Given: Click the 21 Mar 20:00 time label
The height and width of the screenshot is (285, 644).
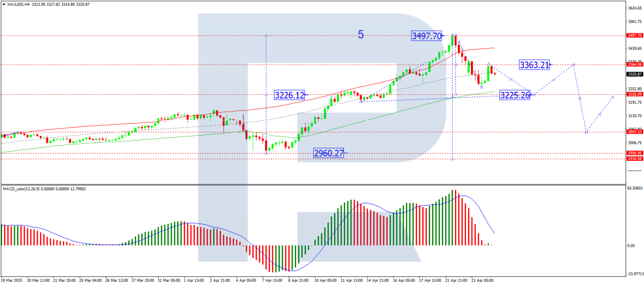Looking at the screenshot, I should point(64,280).
